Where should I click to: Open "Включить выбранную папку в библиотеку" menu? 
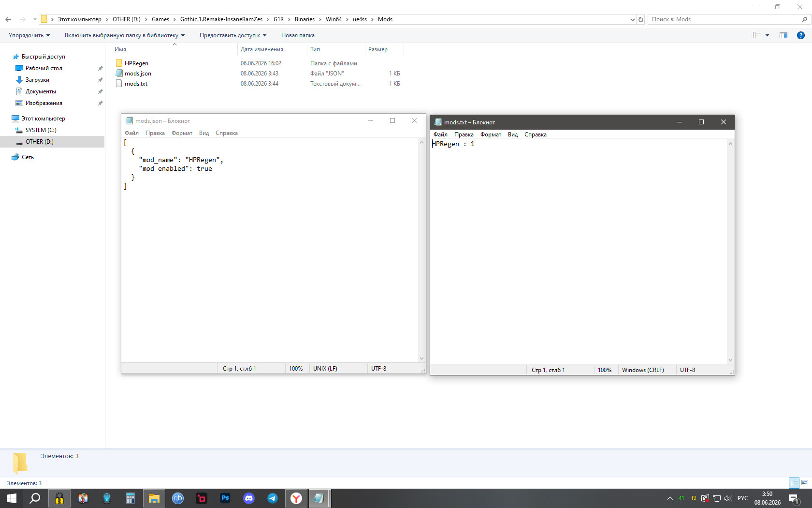[x=125, y=35]
